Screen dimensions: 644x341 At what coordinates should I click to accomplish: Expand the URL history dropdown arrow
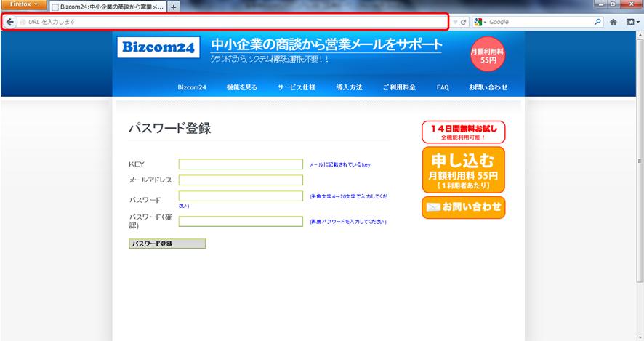pyautogui.click(x=455, y=23)
